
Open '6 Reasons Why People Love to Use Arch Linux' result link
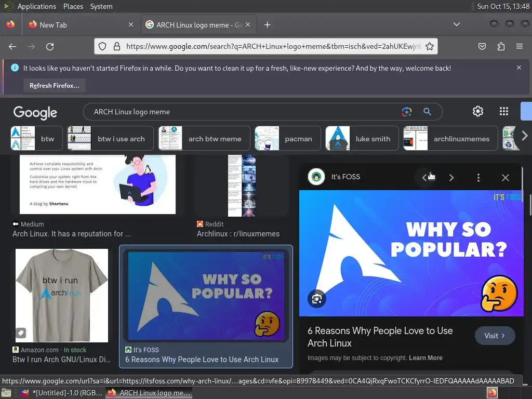[202, 360]
